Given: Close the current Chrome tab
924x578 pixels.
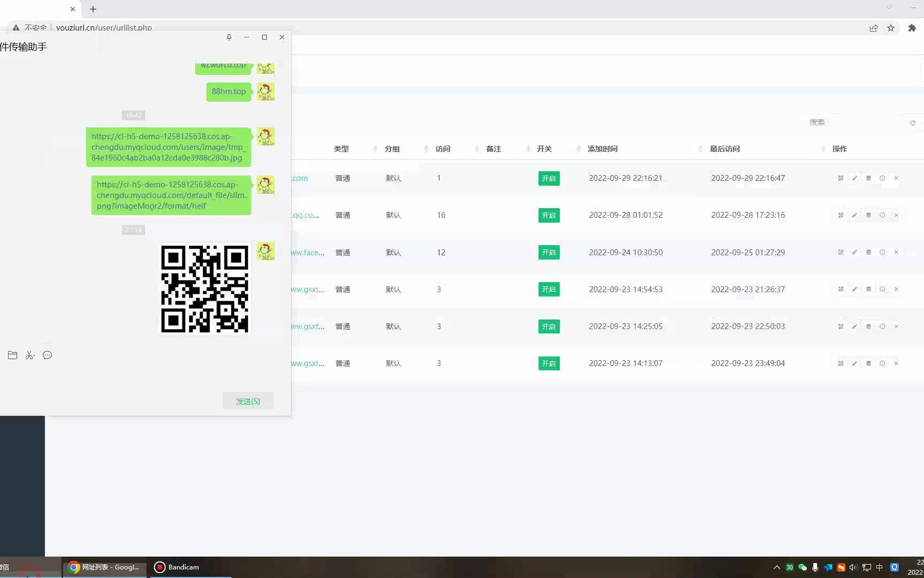Looking at the screenshot, I should (73, 9).
